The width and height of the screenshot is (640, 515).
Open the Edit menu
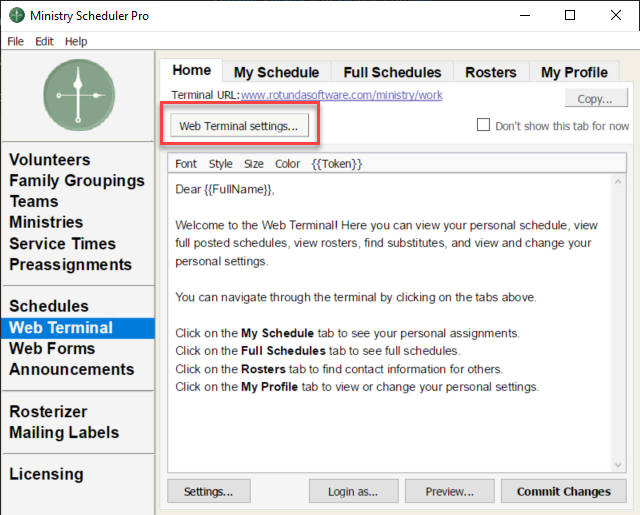coord(44,42)
